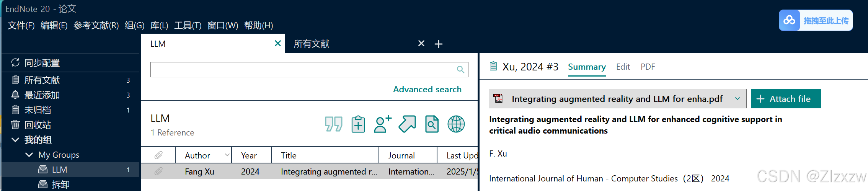Viewport: 868px width, 191px height.
Task: Open the attached PDF file dropdown arrow
Action: point(737,99)
